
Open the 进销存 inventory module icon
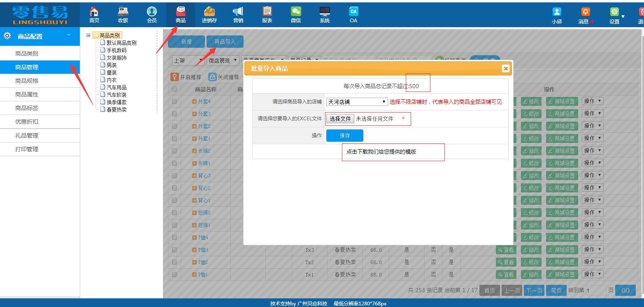pyautogui.click(x=209, y=14)
